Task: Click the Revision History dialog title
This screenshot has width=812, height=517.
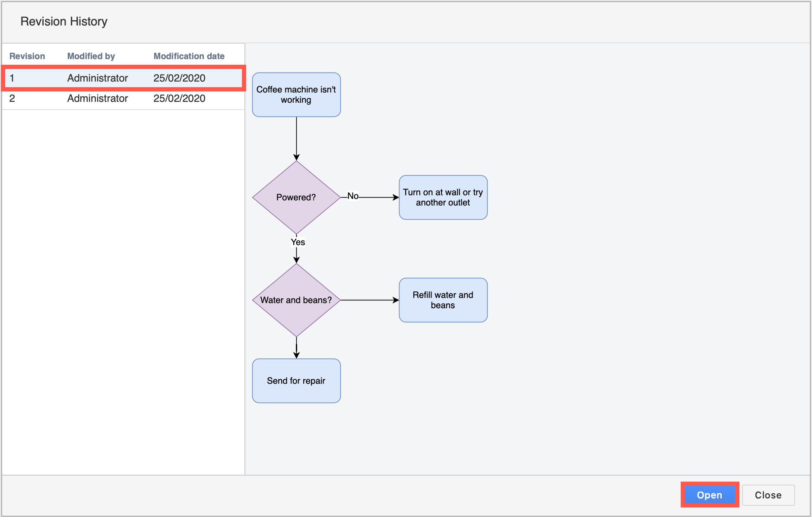Action: 64,21
